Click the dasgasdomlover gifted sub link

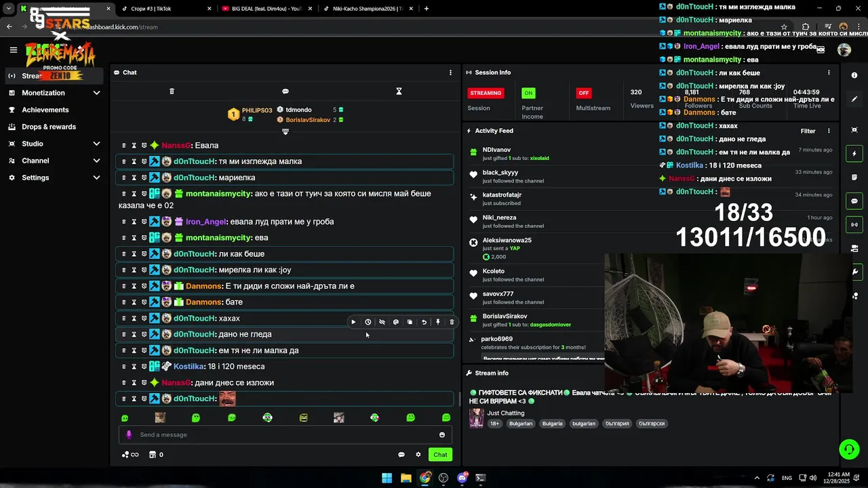pyautogui.click(x=550, y=325)
